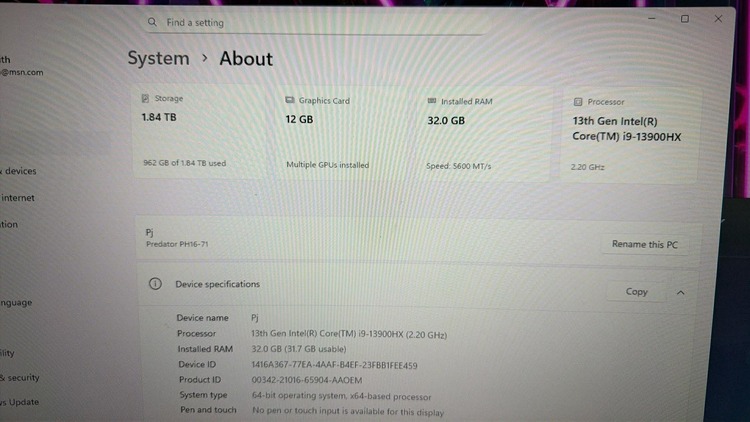Image resolution: width=750 pixels, height=422 pixels.
Task: Go back to System in breadcrumb
Action: point(158,58)
